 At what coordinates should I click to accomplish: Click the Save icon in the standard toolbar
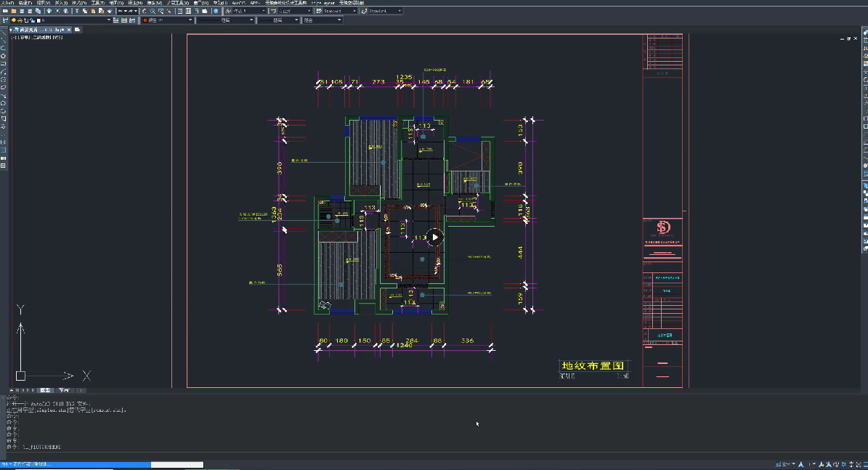pyautogui.click(x=23, y=12)
